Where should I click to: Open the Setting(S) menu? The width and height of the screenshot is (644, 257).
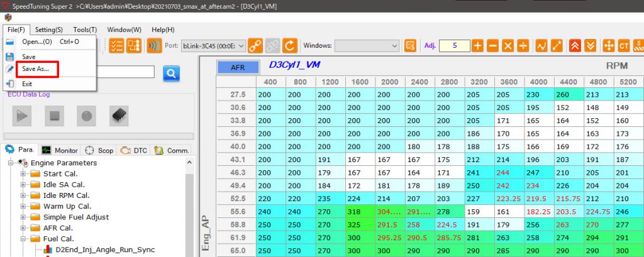(49, 30)
